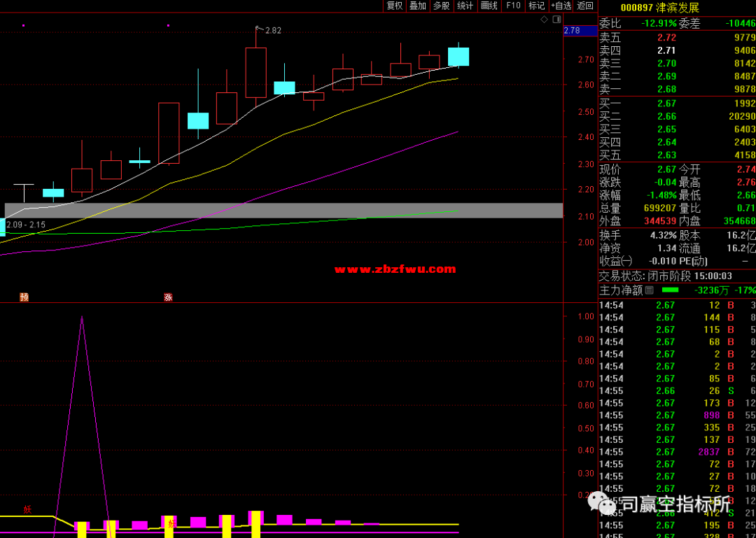This screenshot has height=538, width=756.
Task: Select the 14:54 tick with volume 12
Action: click(677, 305)
